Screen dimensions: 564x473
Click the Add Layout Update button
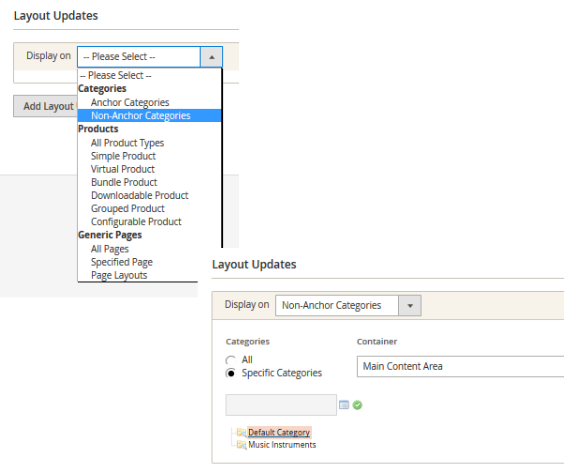[46, 106]
